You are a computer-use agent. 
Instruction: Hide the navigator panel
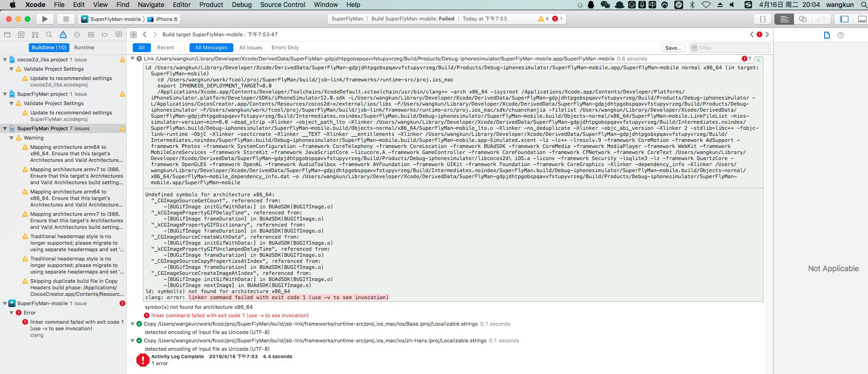[844, 19]
